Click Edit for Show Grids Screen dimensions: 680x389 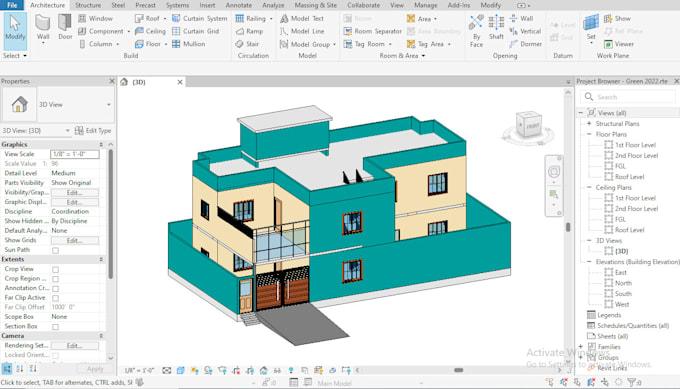pos(75,240)
